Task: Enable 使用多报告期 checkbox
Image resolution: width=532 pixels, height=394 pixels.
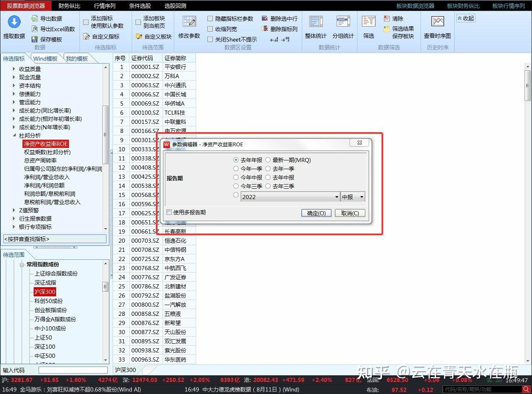Action: (169, 212)
